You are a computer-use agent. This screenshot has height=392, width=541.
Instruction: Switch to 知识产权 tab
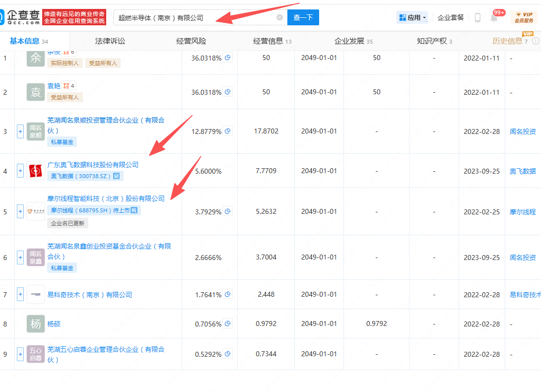pyautogui.click(x=434, y=41)
